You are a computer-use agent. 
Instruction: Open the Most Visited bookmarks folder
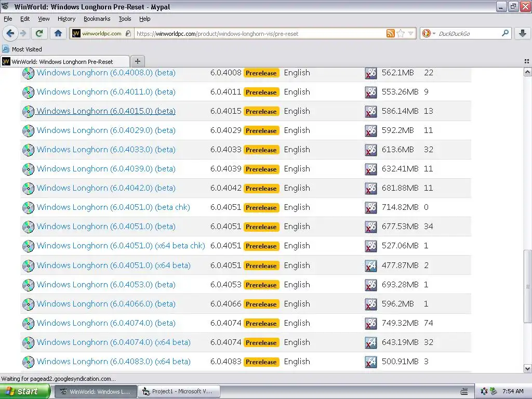tap(22, 49)
